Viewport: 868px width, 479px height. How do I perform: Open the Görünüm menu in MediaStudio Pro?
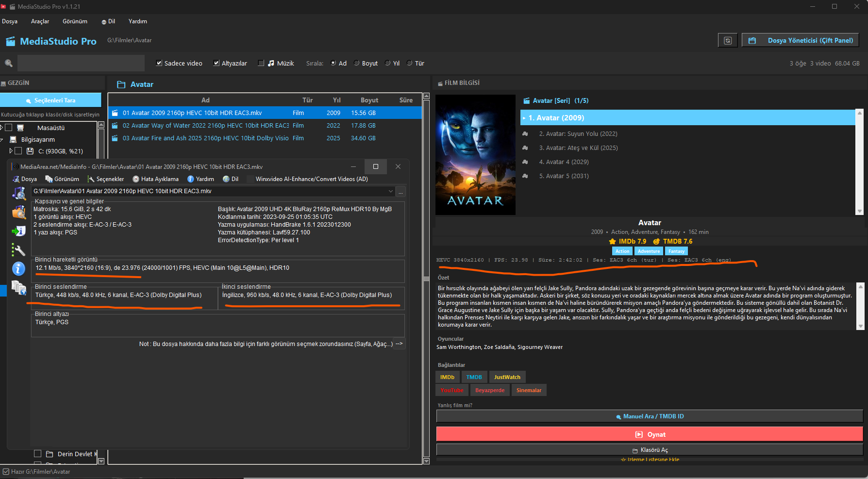tap(75, 21)
